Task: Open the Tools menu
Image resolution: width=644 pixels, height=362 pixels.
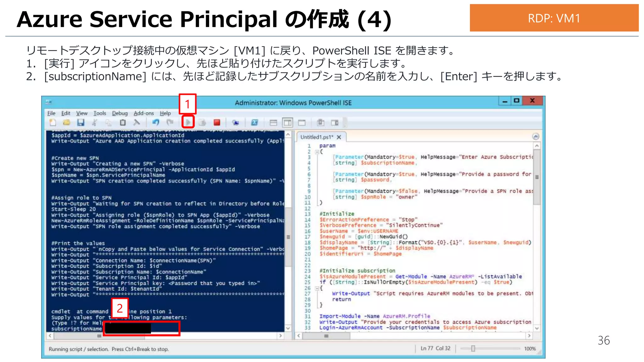Action: click(x=100, y=113)
